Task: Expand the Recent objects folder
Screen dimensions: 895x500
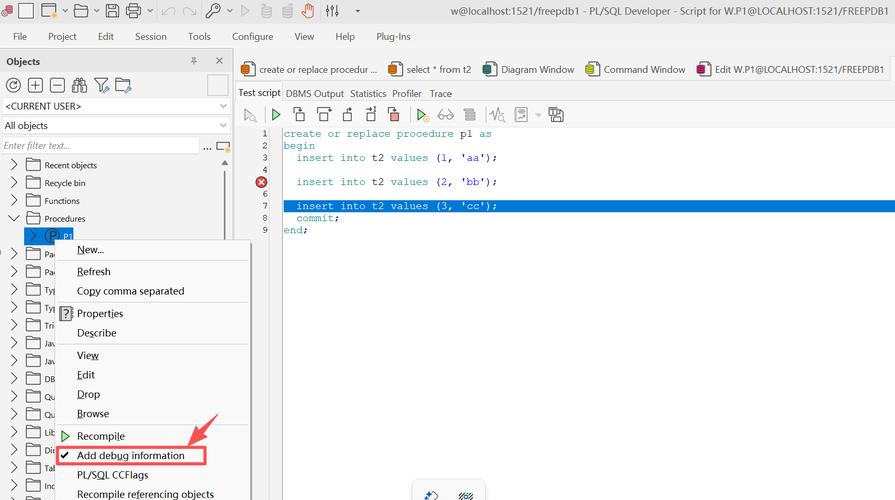Action: point(14,165)
